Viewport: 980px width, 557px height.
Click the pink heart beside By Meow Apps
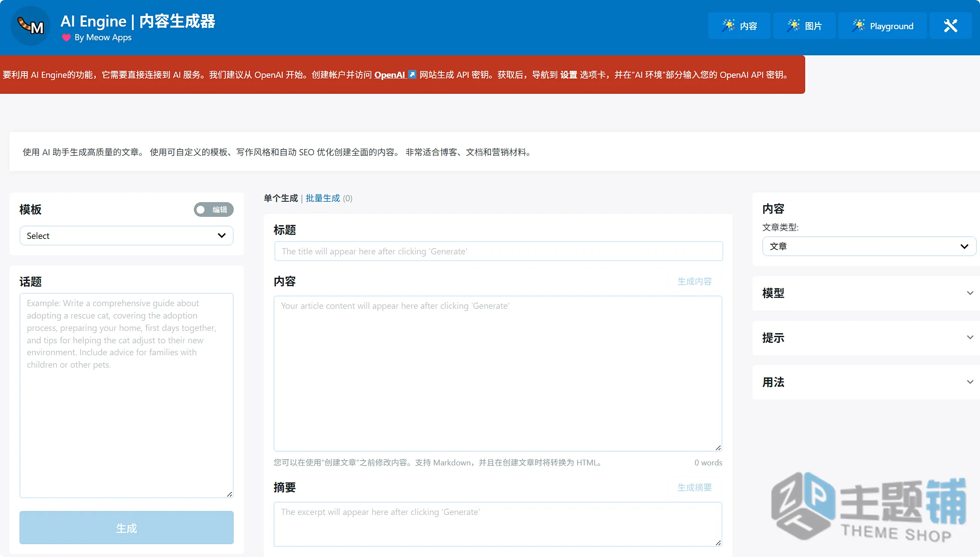click(x=66, y=38)
